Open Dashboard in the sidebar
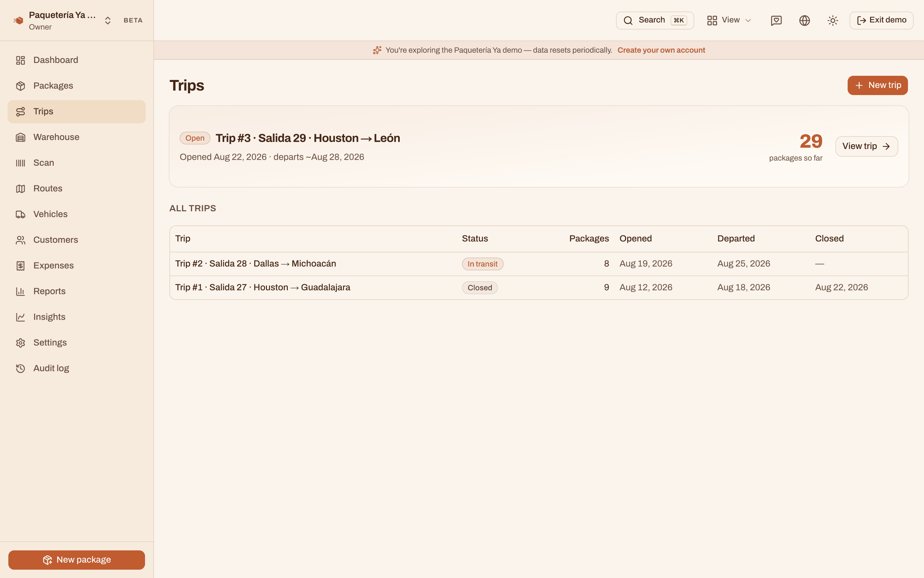This screenshot has width=924, height=578. [x=76, y=60]
